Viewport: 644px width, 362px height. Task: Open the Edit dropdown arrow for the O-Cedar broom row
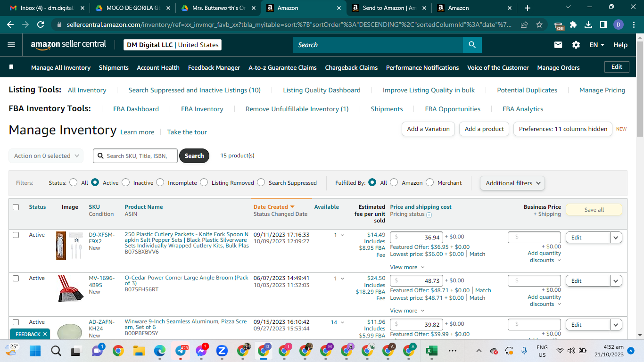point(616,281)
